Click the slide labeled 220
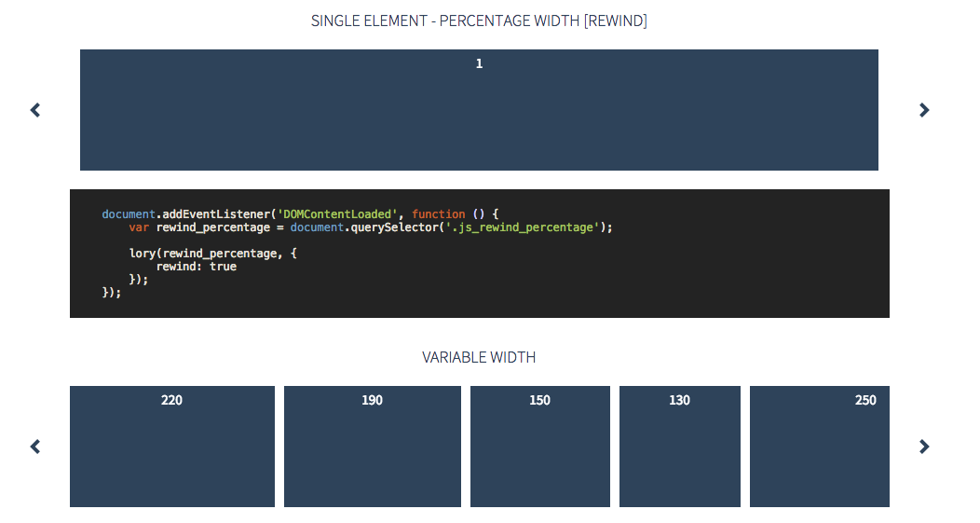 coord(172,447)
